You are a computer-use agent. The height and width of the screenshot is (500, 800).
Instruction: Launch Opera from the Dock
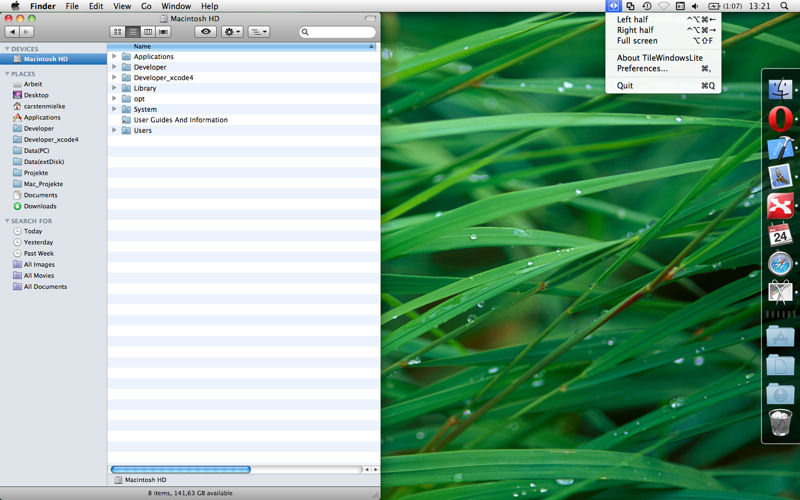point(780,119)
